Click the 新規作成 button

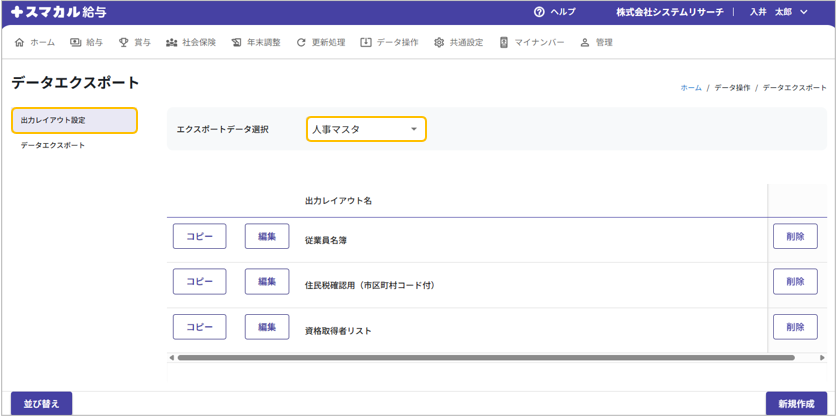point(796,404)
